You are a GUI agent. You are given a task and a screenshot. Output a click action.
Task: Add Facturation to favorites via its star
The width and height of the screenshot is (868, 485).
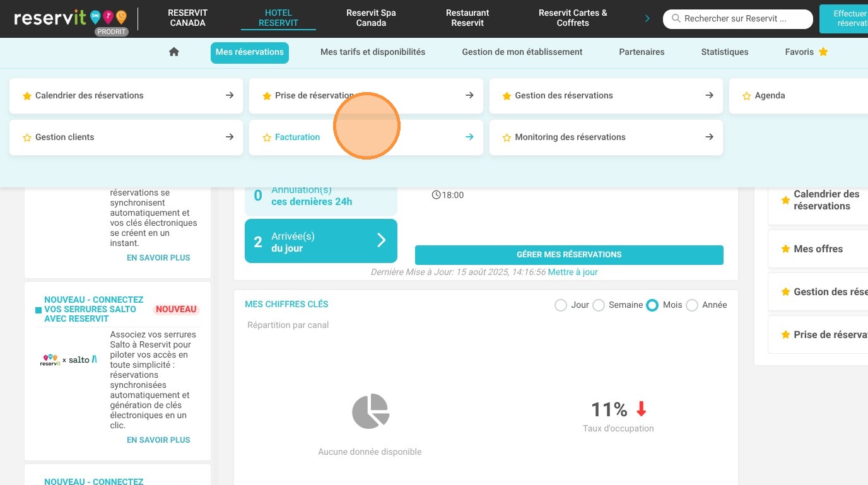coord(267,137)
